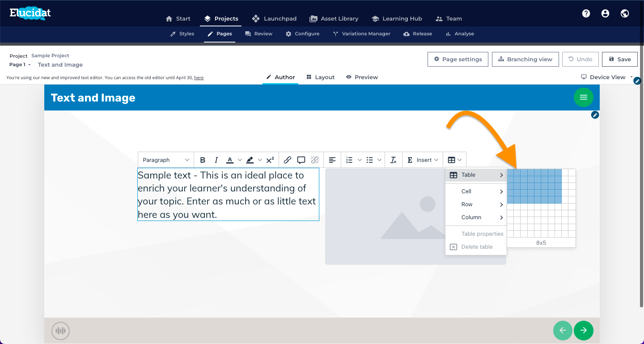
Task: Open the help question mark icon
Action: [x=586, y=13]
